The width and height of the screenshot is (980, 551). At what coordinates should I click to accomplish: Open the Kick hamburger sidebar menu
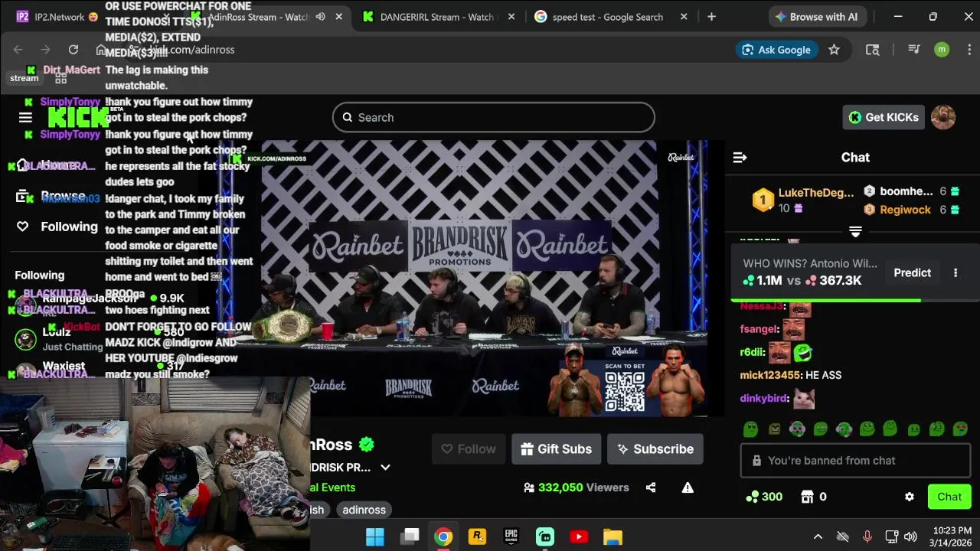25,117
